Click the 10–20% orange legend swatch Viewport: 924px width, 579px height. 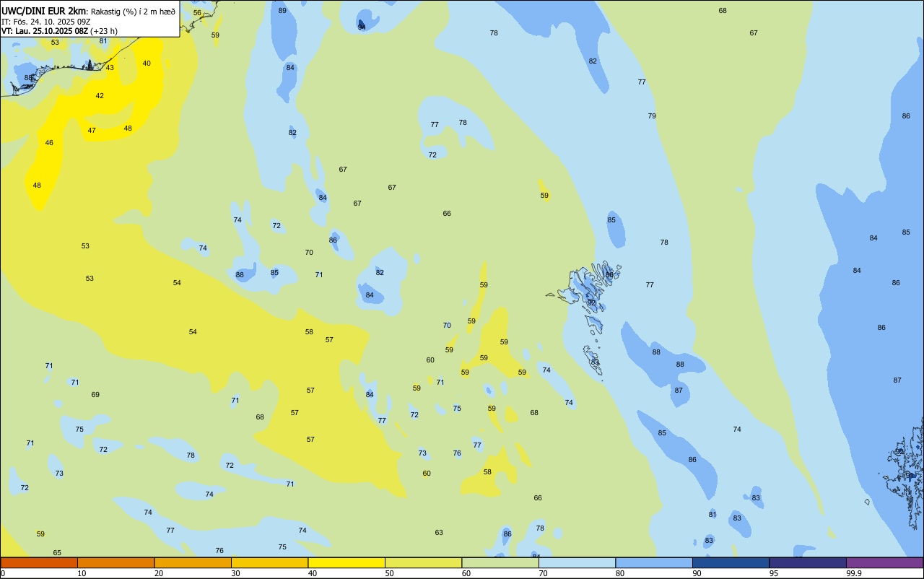[x=116, y=562]
